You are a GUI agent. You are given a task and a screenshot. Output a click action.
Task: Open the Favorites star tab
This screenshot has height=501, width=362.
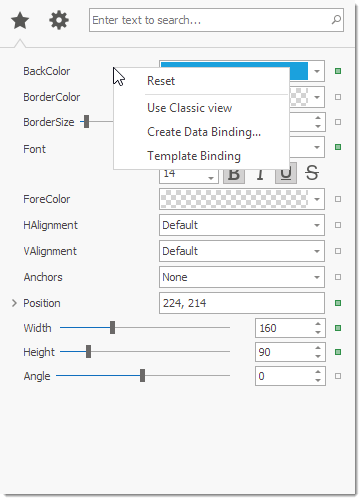tap(20, 20)
